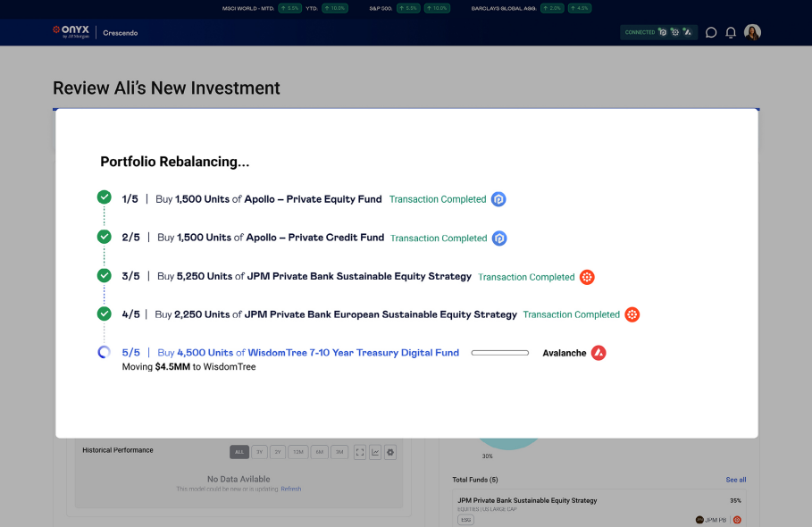Click the WisdomTree transaction progress bar

click(x=499, y=353)
